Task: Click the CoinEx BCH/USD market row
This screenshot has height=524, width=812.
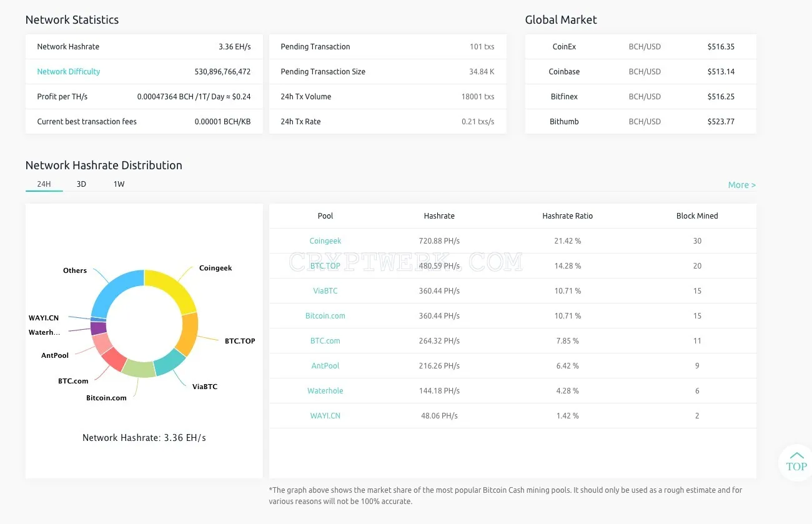Action: tap(641, 47)
